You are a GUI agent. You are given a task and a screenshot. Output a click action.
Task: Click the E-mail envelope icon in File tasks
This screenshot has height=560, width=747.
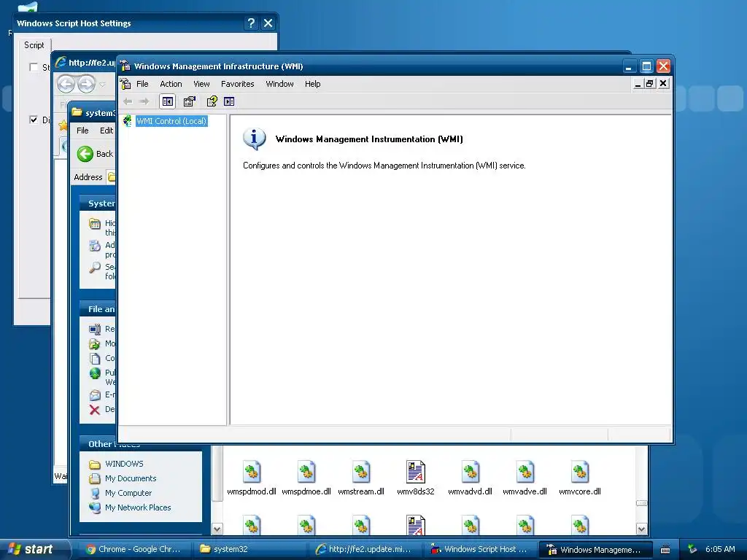95,394
